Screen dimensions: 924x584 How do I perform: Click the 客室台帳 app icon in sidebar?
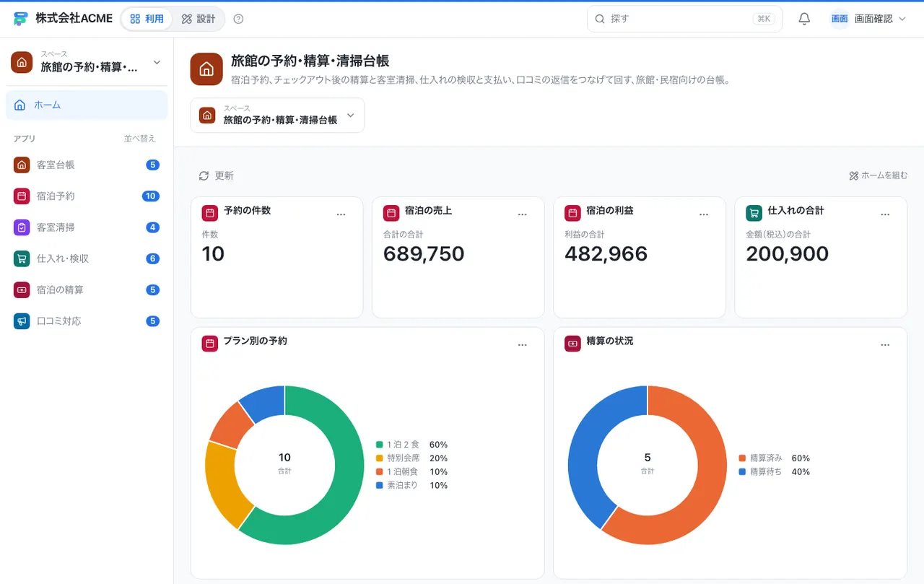point(22,165)
